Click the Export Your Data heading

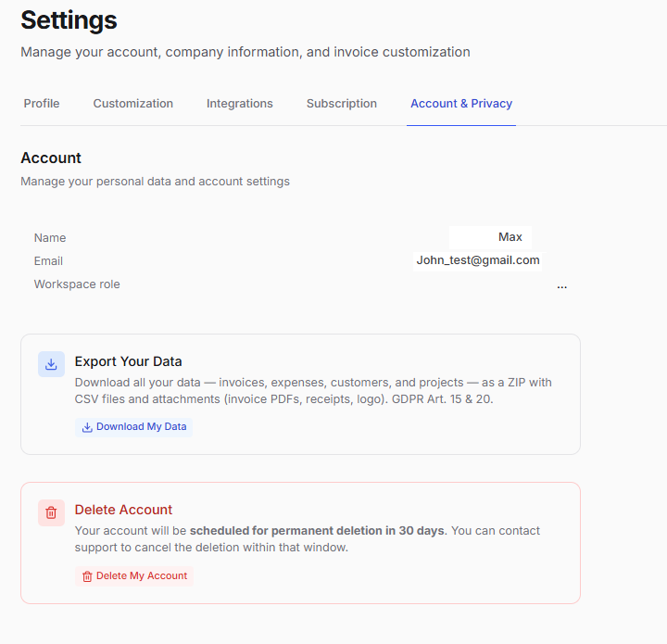click(x=129, y=361)
